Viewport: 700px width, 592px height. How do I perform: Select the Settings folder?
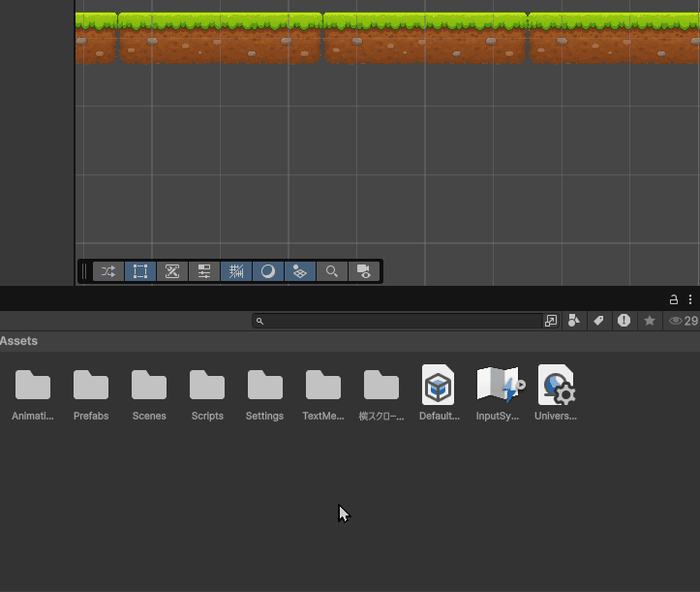(264, 394)
